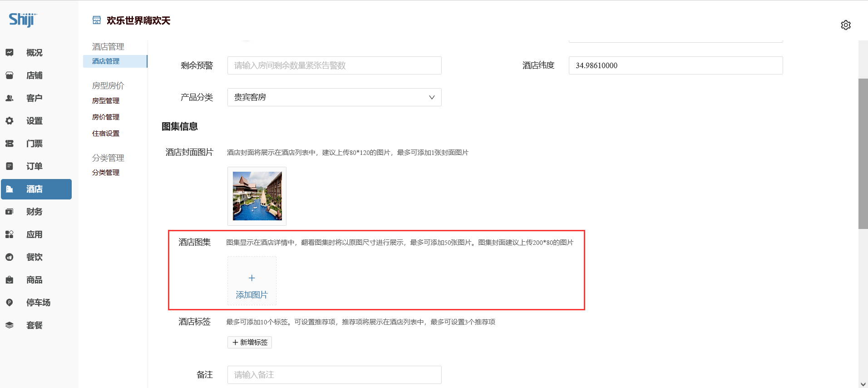Open the 订单 orders icon in sidebar
Screen dimensions: 868x388
click(10, 166)
